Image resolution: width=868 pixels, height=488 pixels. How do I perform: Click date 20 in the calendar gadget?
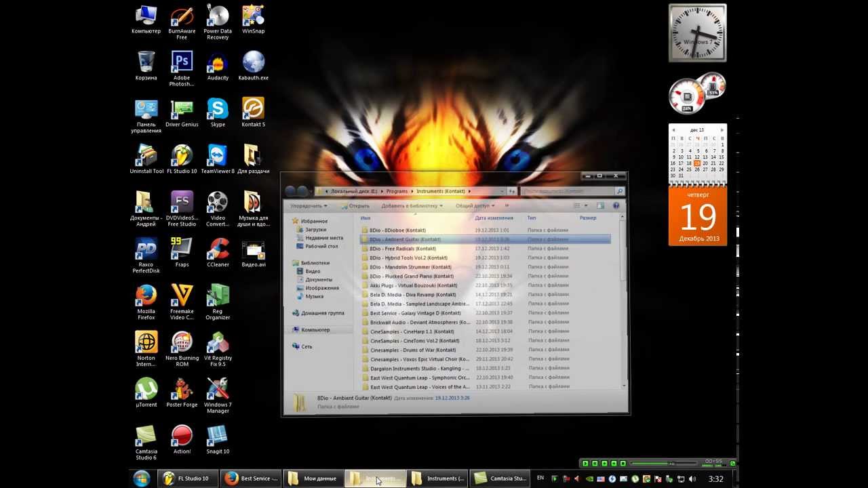[705, 163]
